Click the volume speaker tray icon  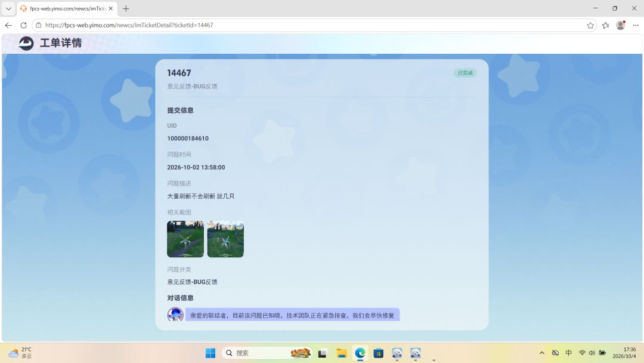592,353
